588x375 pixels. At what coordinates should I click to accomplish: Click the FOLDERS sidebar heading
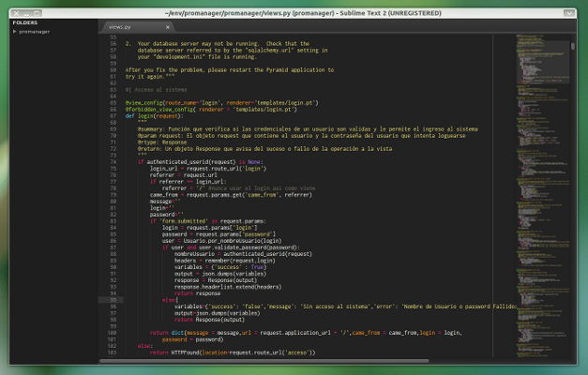25,22
